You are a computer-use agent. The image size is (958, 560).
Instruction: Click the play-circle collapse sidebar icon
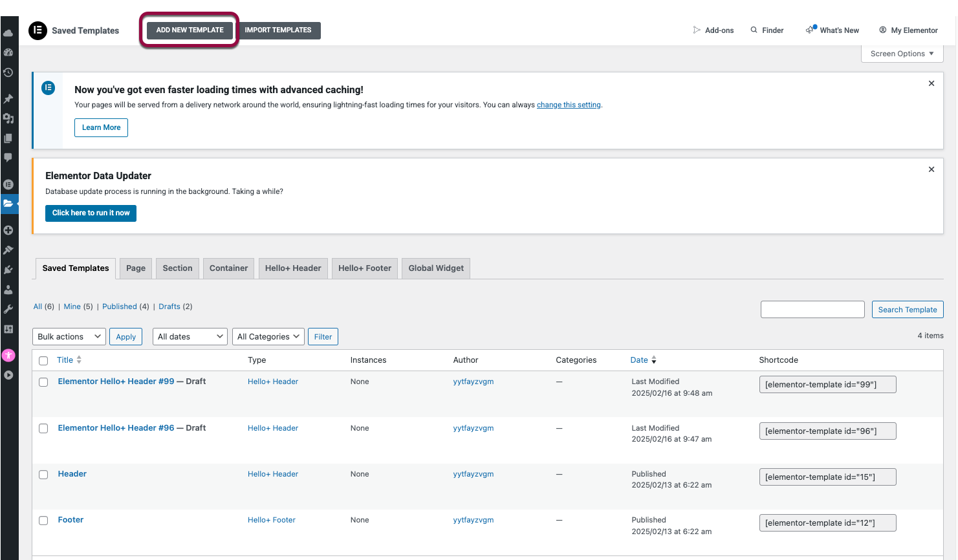click(x=8, y=375)
